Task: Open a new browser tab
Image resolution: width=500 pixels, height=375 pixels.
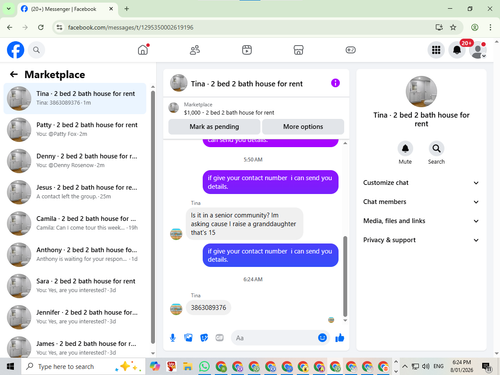Action: tap(127, 9)
